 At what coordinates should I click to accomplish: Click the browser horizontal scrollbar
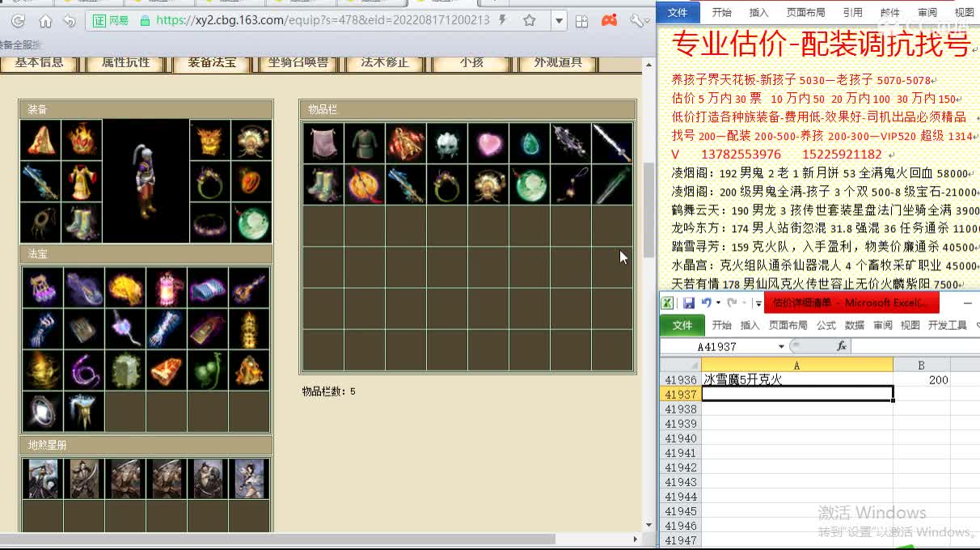click(x=279, y=539)
